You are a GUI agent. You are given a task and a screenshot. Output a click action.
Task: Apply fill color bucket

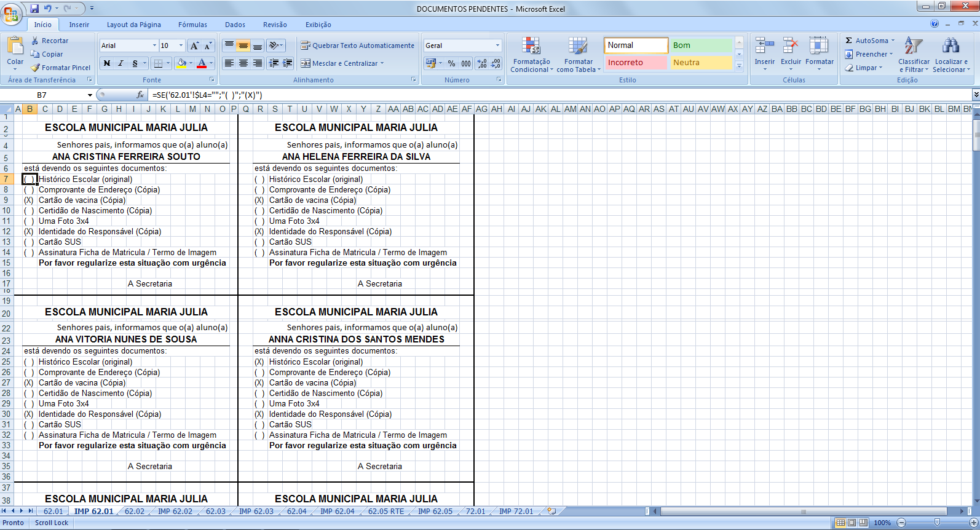[181, 63]
